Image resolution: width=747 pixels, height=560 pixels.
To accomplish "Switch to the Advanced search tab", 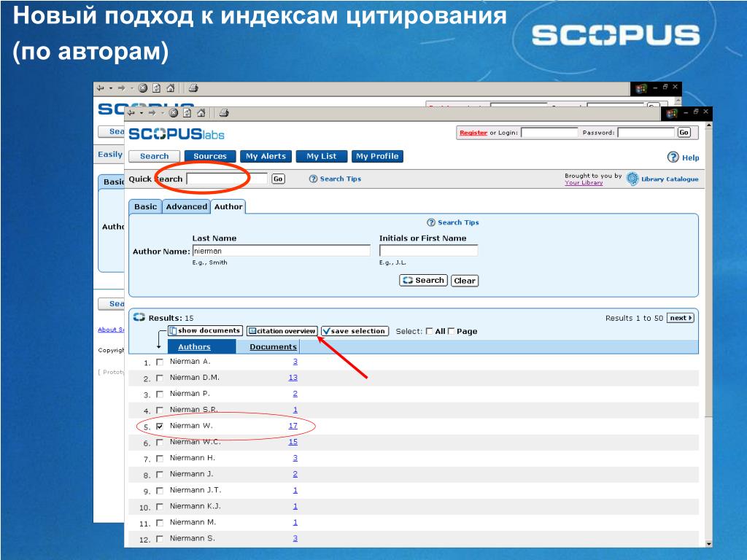I will pyautogui.click(x=186, y=206).
